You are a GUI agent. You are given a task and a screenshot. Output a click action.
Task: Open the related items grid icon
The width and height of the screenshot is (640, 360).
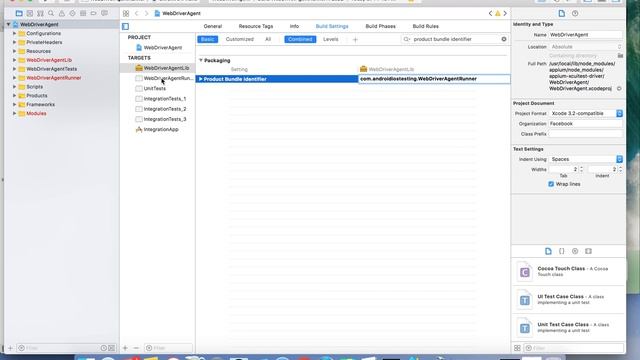(126, 13)
